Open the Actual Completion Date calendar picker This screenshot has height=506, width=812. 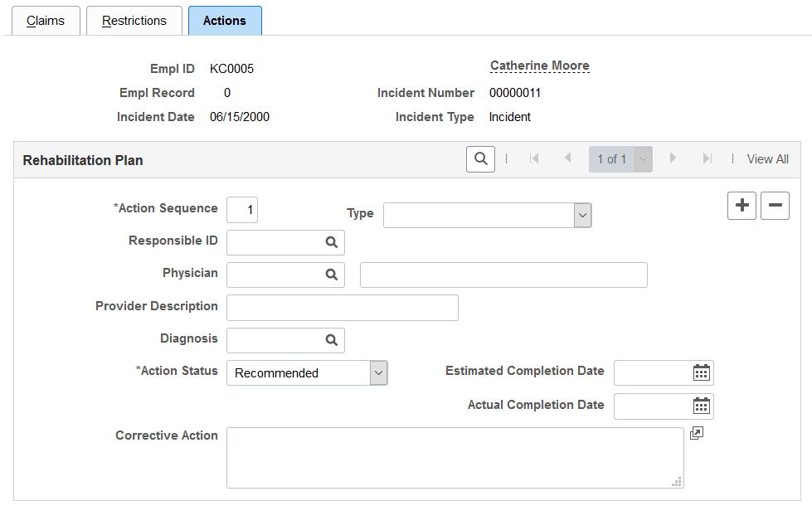(x=702, y=406)
